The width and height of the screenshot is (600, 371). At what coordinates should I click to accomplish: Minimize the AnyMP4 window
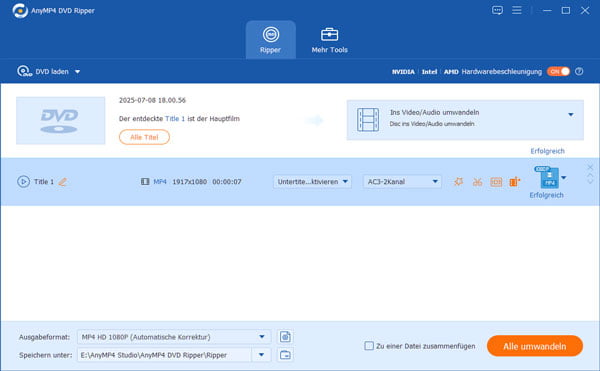coord(547,10)
